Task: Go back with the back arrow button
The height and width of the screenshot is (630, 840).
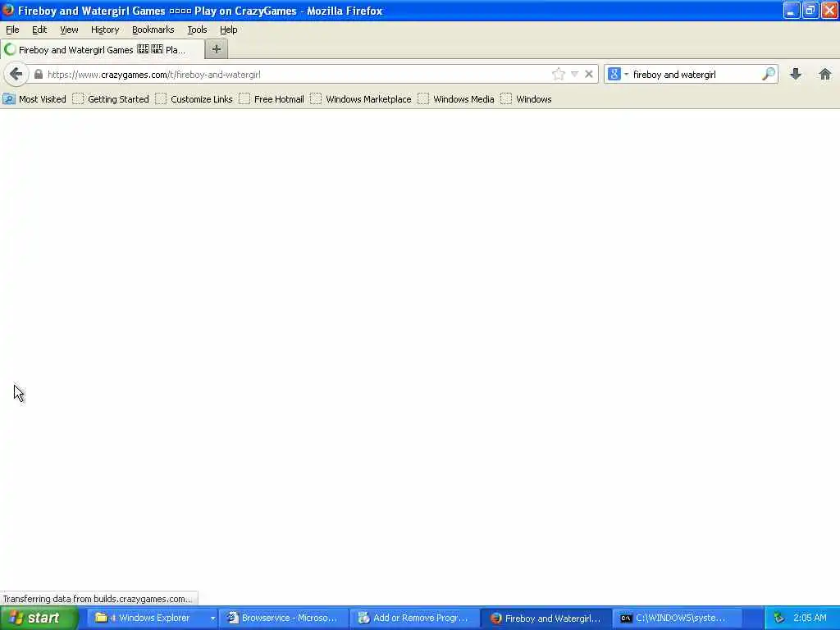Action: [16, 74]
